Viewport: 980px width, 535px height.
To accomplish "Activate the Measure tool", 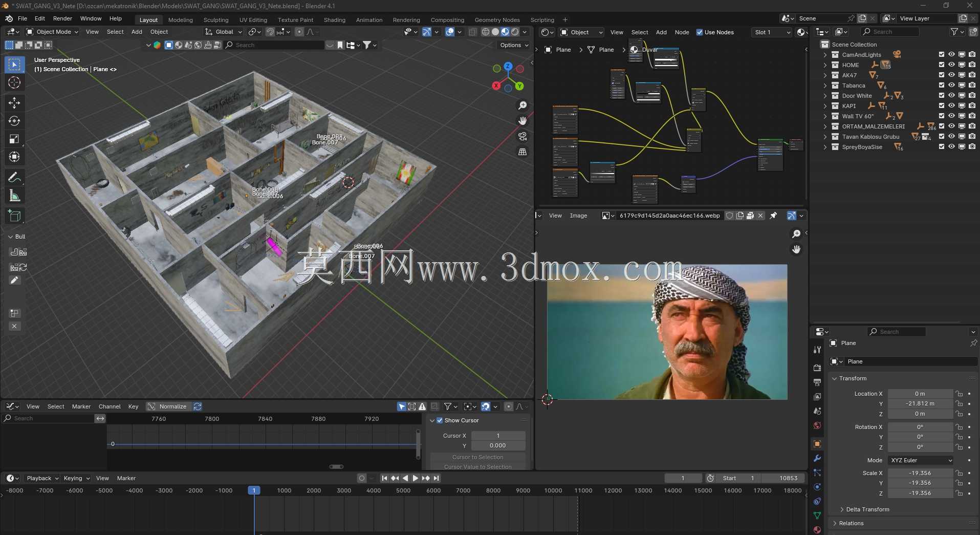I will tap(14, 196).
